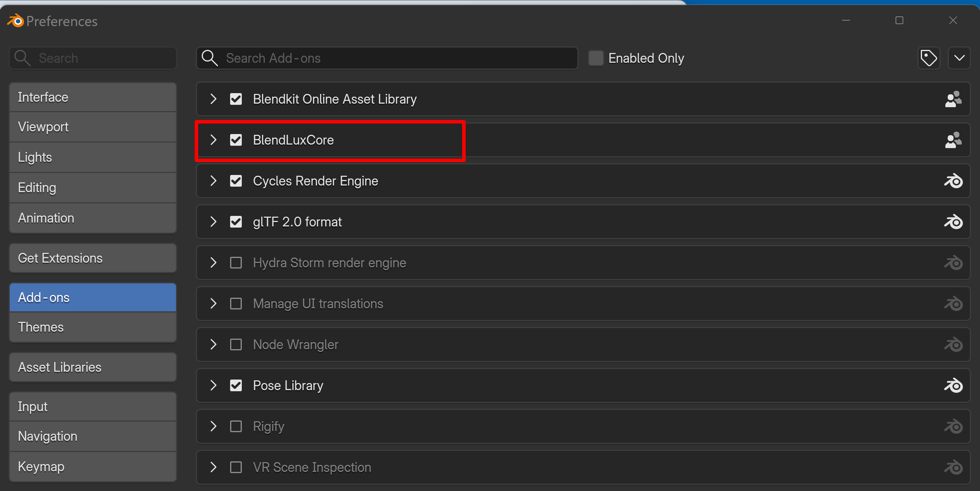The height and width of the screenshot is (491, 980).
Task: Expand the BlendLuxCore add-on details
Action: (x=213, y=140)
